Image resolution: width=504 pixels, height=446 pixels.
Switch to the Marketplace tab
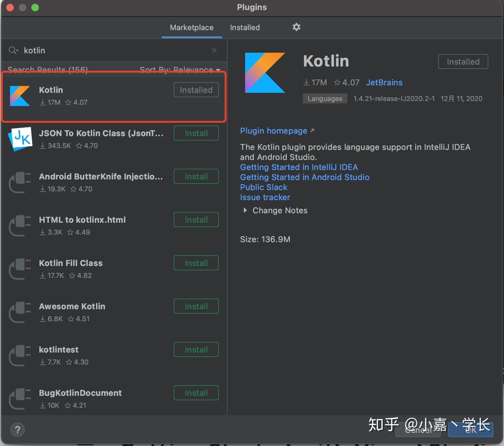tap(192, 27)
